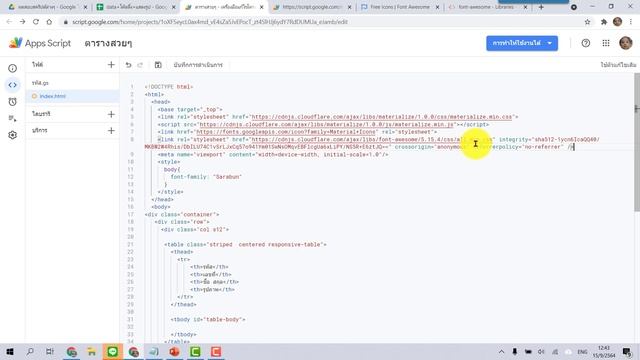Viewport: 640px width, 360px height.
Task: Switch to the script.google.com browser tab
Action: pyautogui.click(x=312, y=7)
